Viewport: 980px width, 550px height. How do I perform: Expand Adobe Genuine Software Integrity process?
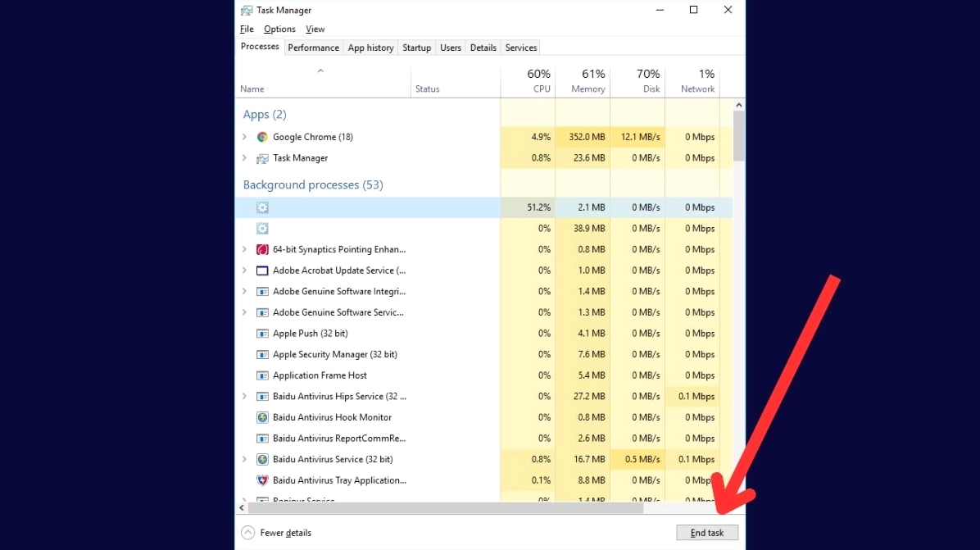click(245, 291)
